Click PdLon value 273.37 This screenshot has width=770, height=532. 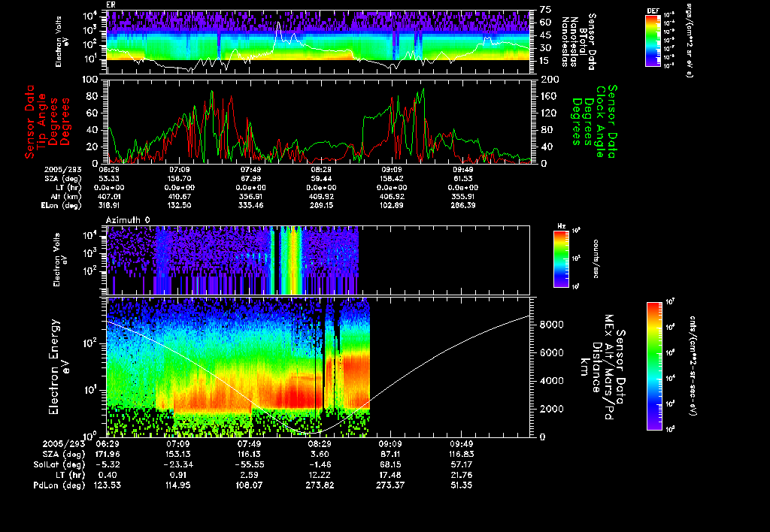(390, 485)
